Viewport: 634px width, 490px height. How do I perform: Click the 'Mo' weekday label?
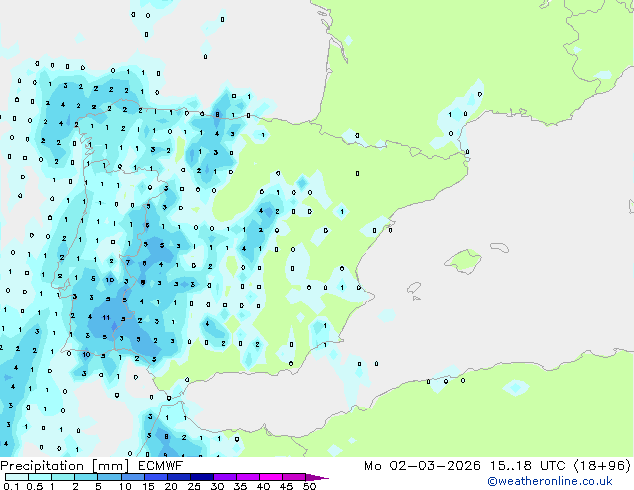pos(372,466)
